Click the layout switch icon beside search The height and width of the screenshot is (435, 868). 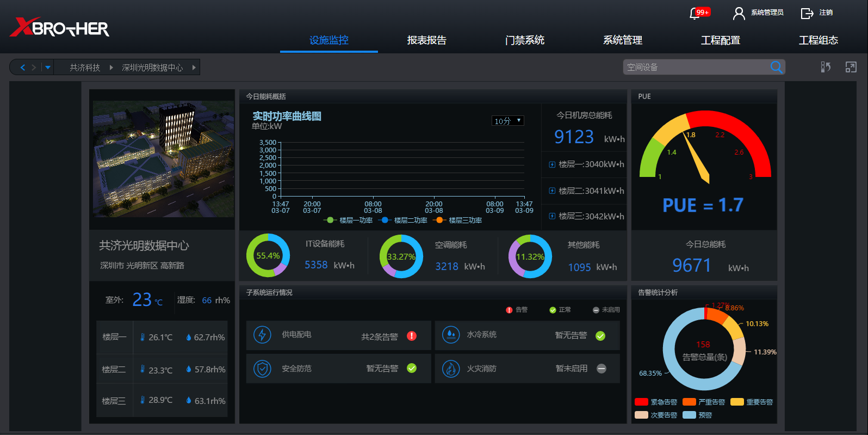click(826, 67)
